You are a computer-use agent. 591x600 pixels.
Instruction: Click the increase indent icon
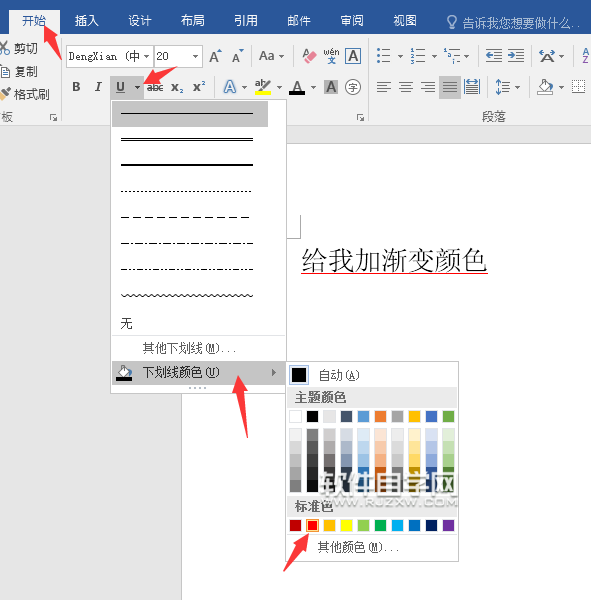516,56
